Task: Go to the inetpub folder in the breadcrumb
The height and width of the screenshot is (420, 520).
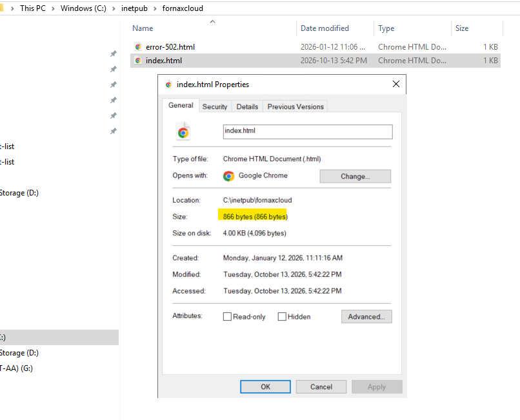Action: 134,8
